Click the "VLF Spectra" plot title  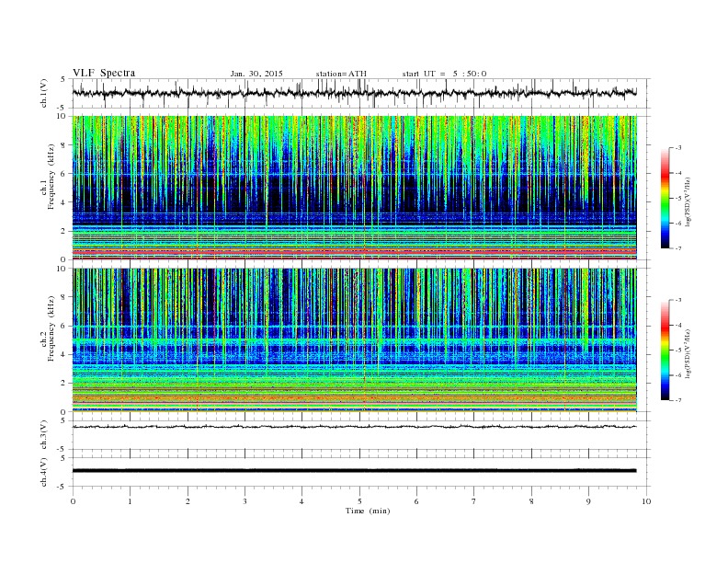click(104, 73)
